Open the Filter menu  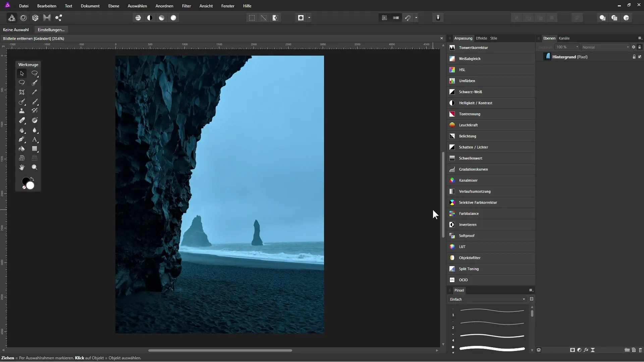pyautogui.click(x=186, y=6)
